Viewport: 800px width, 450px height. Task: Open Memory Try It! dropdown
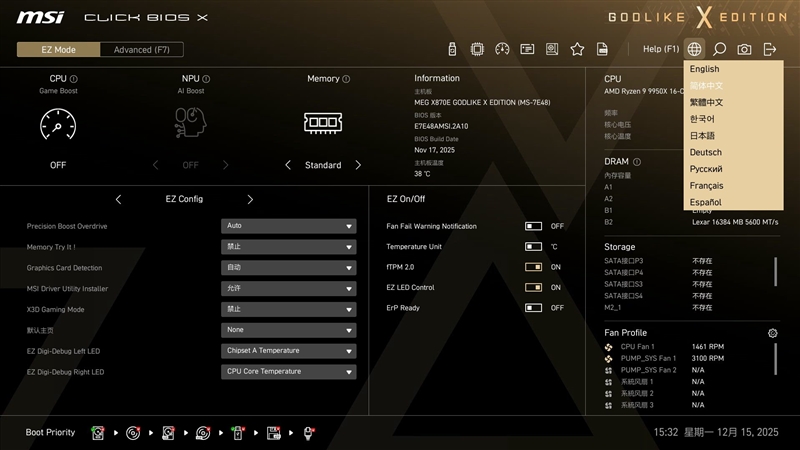[289, 247]
